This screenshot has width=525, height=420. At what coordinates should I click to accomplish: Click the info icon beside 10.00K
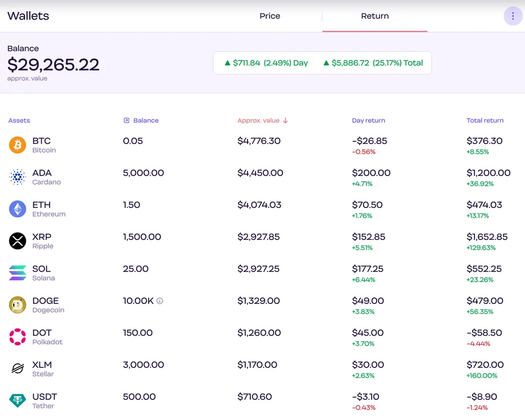(x=160, y=301)
